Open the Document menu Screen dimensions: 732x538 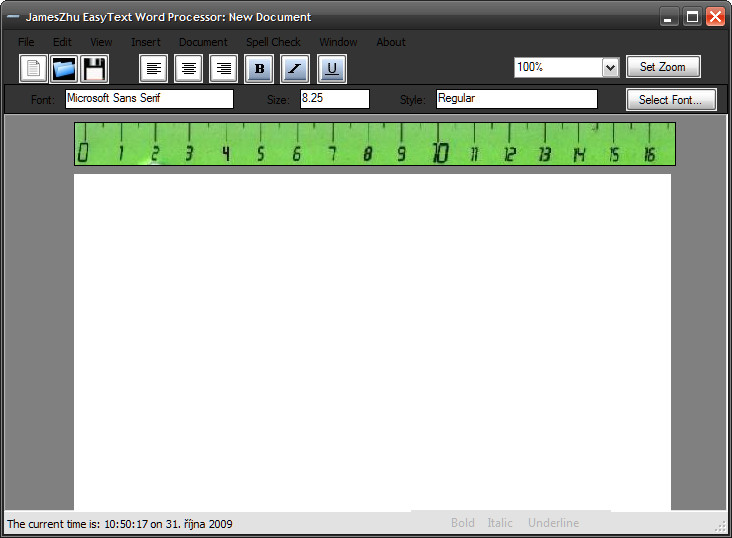click(x=203, y=42)
